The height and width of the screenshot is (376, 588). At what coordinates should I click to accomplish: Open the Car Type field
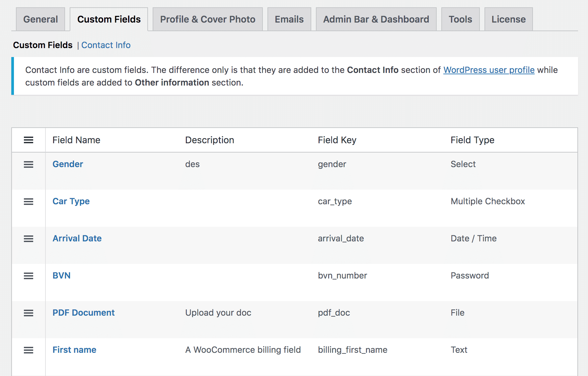coord(71,201)
